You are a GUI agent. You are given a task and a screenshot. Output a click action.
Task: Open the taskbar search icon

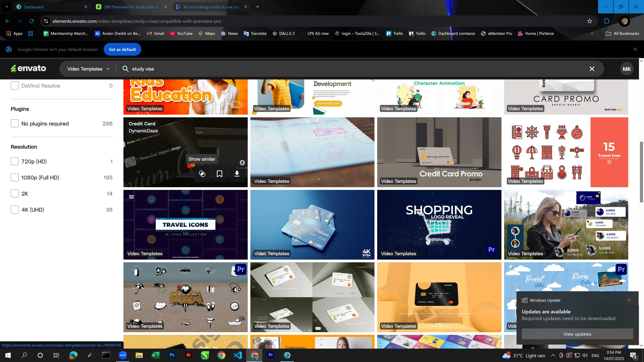pyautogui.click(x=24, y=355)
